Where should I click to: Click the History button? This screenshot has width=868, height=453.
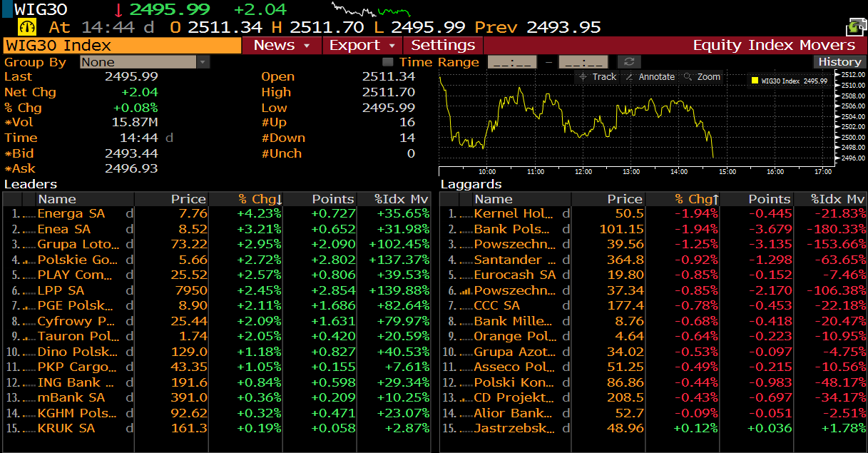(839, 62)
